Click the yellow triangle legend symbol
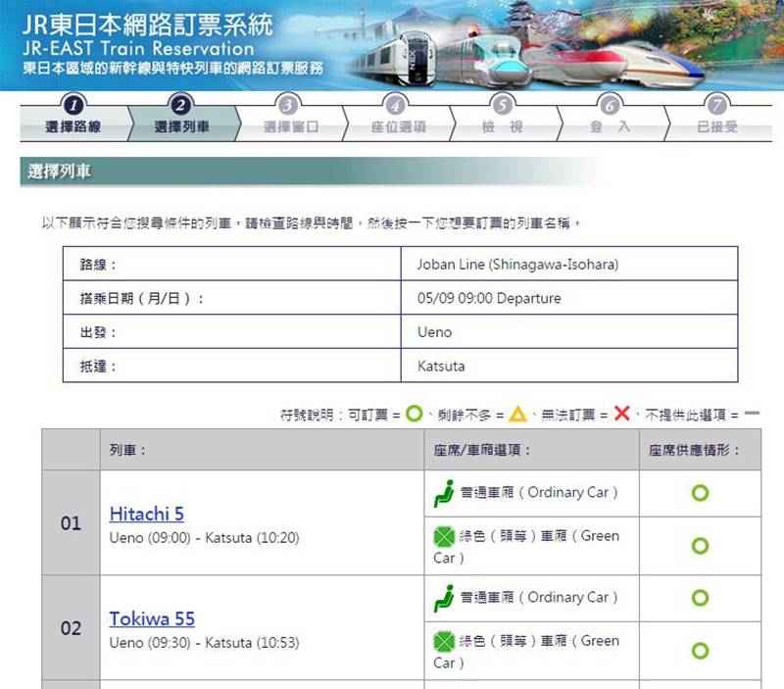The height and width of the screenshot is (689, 784). point(518,414)
